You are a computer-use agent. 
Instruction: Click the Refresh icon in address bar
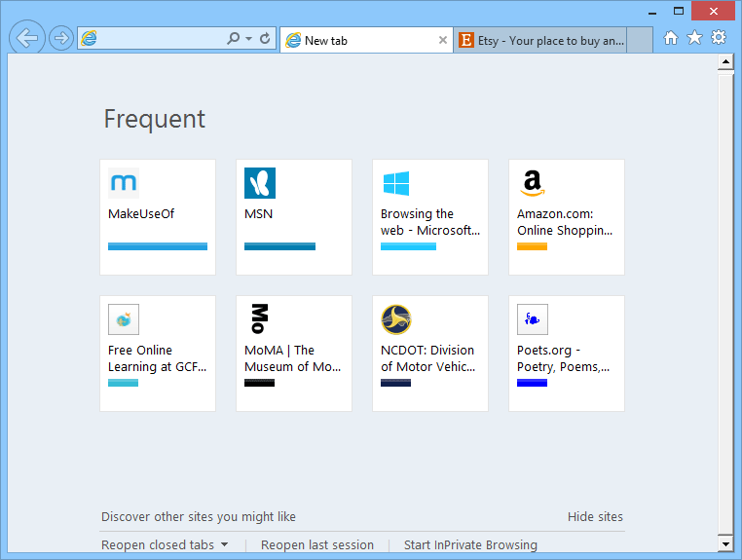[265, 39]
